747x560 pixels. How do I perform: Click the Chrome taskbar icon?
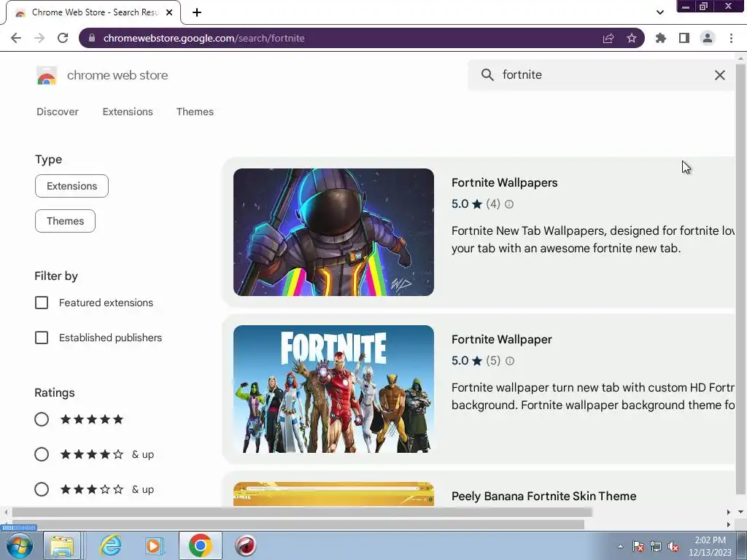pos(200,545)
